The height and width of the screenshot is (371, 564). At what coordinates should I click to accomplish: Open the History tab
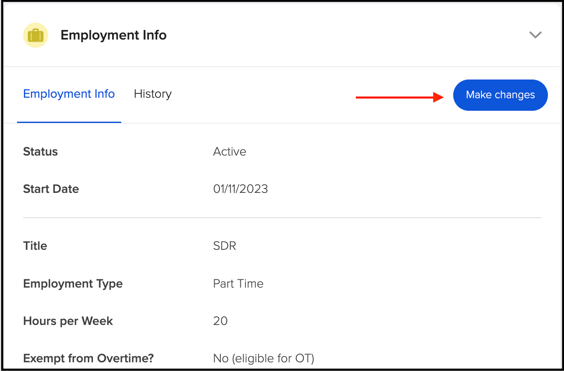[x=153, y=94]
